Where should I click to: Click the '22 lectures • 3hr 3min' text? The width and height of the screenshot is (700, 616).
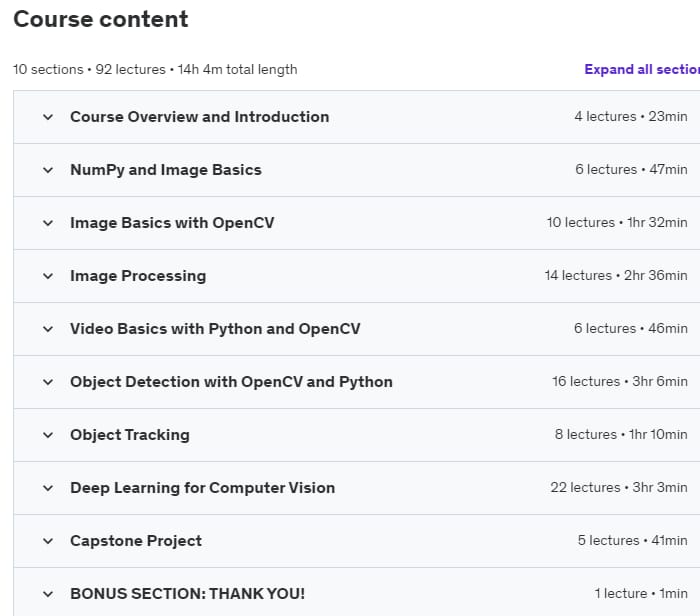tap(619, 487)
